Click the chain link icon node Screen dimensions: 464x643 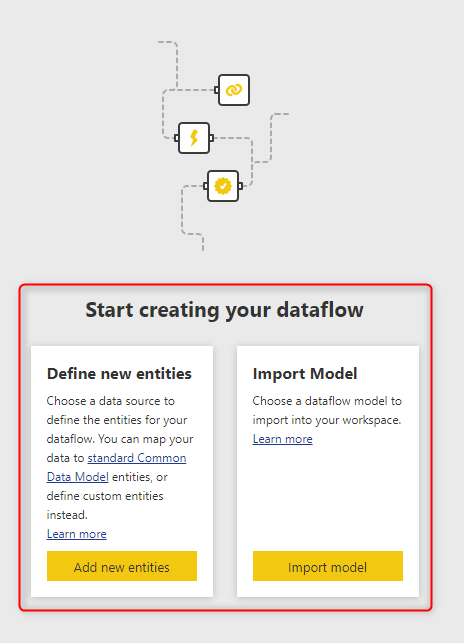[x=234, y=90]
